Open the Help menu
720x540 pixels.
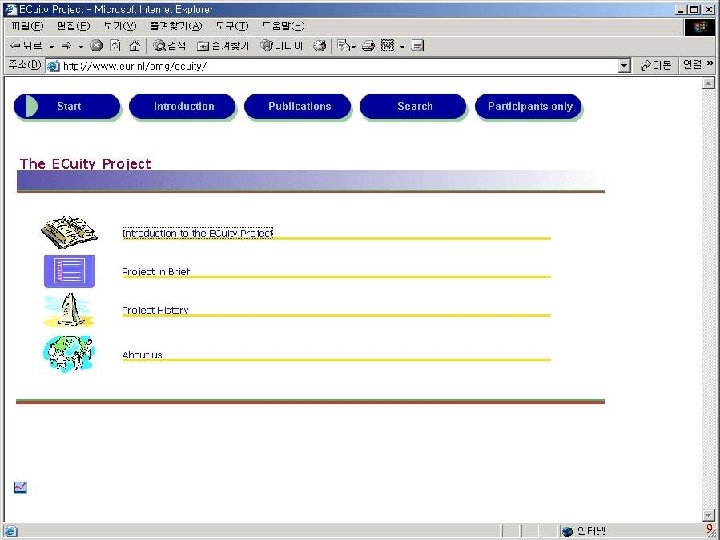click(x=283, y=26)
